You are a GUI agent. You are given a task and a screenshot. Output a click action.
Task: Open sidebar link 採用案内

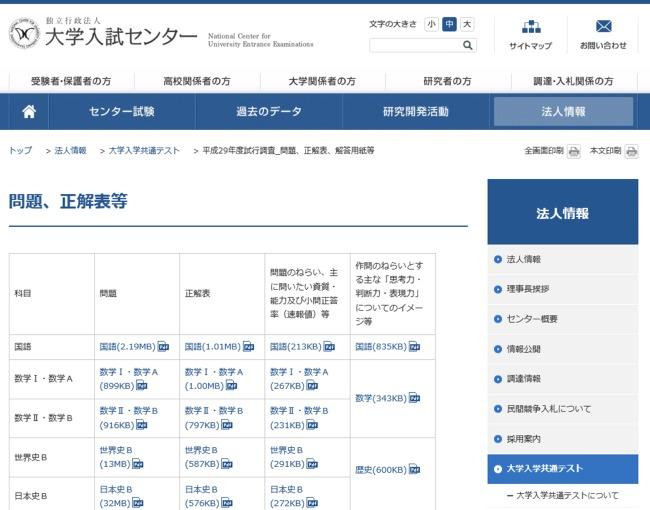pos(563,439)
